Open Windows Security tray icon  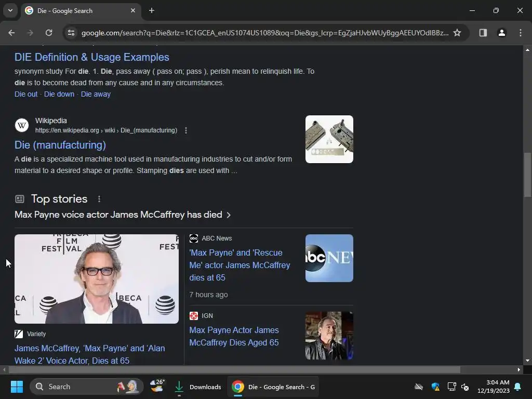tap(436, 387)
